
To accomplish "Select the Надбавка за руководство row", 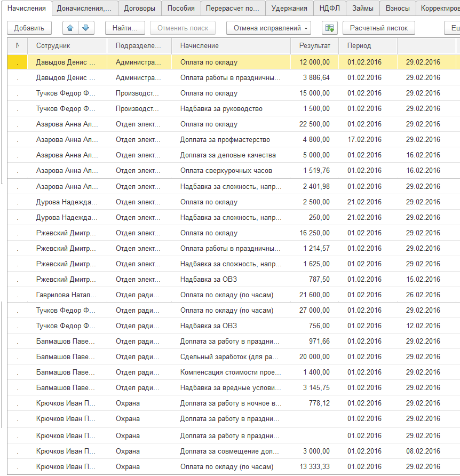I will click(x=221, y=109).
